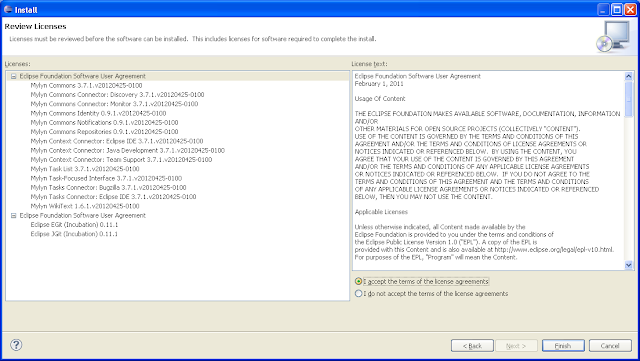Select Mylyn Context Connector: Eclipse IDE entry
The width and height of the screenshot is (640, 361).
(117, 141)
